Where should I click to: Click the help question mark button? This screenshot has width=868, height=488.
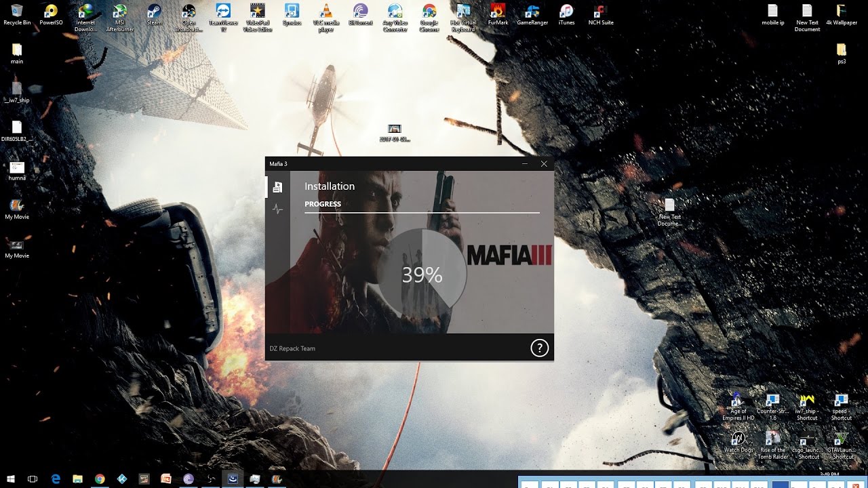(x=539, y=348)
